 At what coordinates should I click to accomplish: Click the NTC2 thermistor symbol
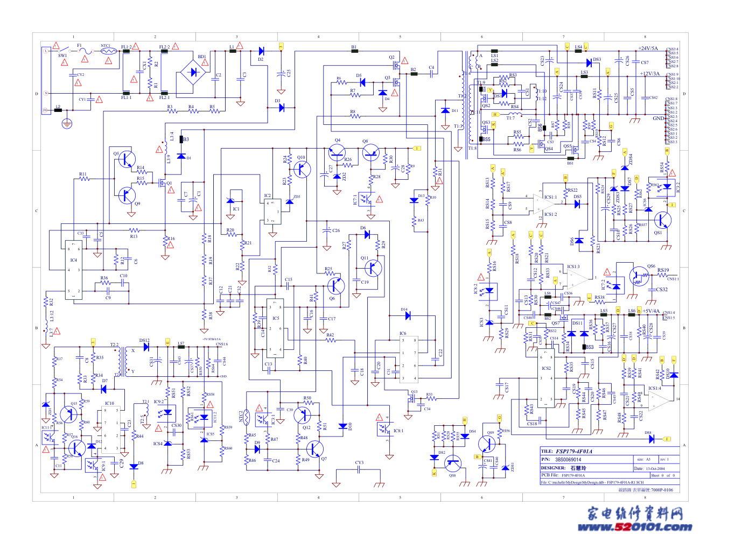tap(246, 417)
